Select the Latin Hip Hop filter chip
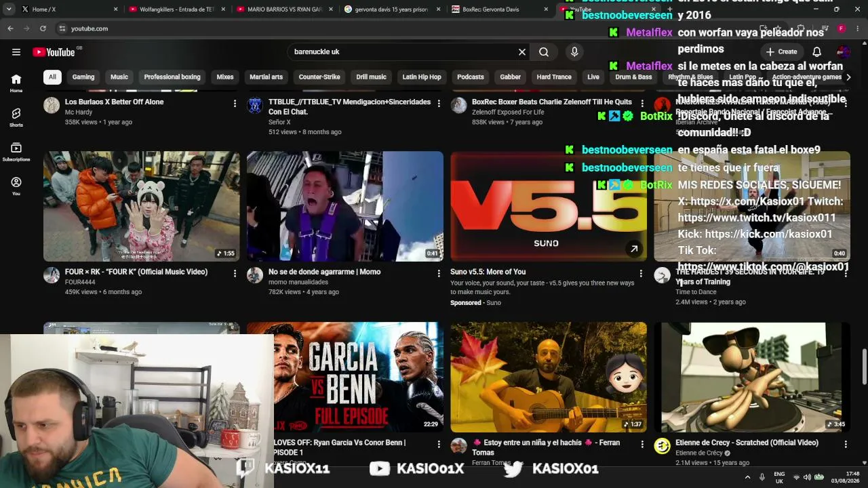This screenshot has height=488, width=868. (422, 77)
